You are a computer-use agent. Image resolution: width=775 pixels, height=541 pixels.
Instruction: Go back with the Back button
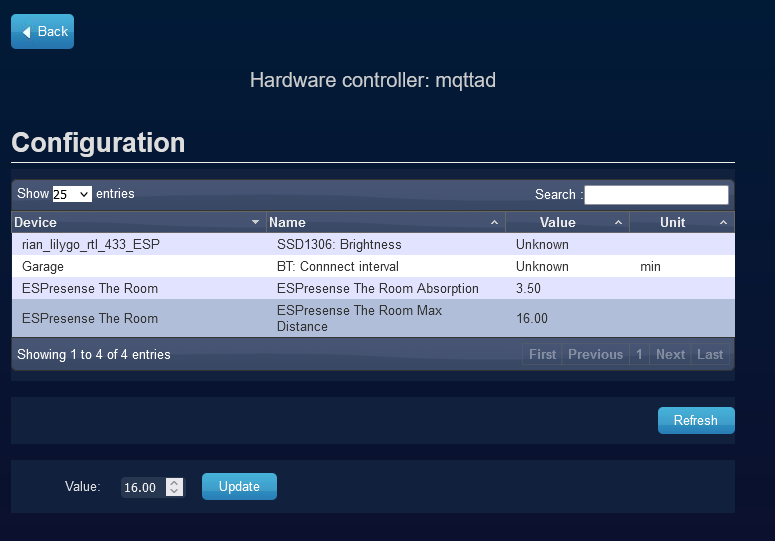pos(43,32)
